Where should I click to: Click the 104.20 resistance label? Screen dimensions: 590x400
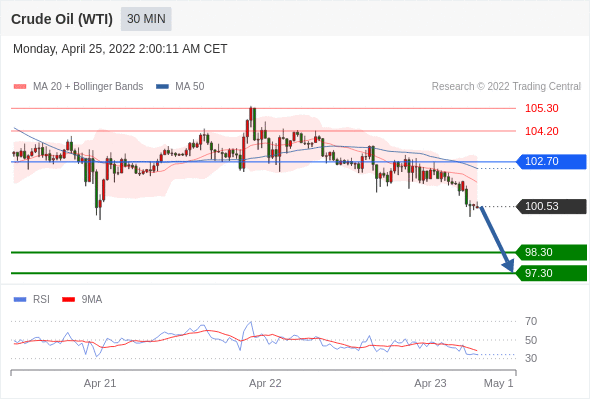coord(541,131)
